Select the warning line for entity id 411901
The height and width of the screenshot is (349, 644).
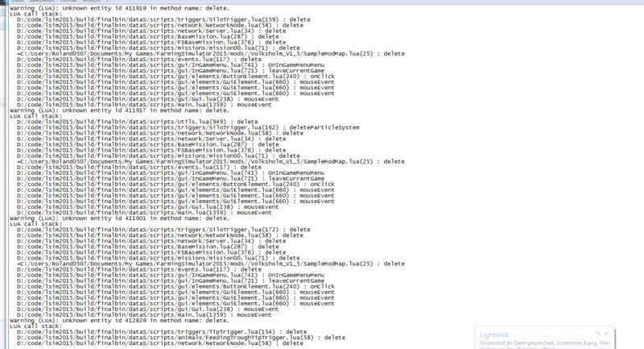(119, 218)
